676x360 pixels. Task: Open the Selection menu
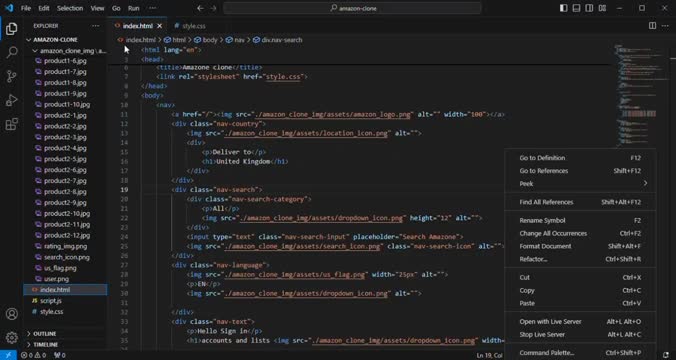point(70,8)
